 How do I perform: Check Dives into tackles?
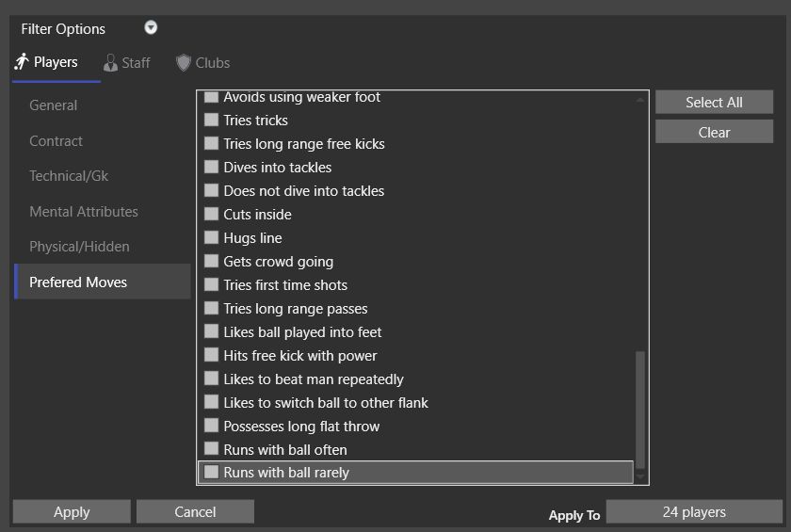point(211,167)
